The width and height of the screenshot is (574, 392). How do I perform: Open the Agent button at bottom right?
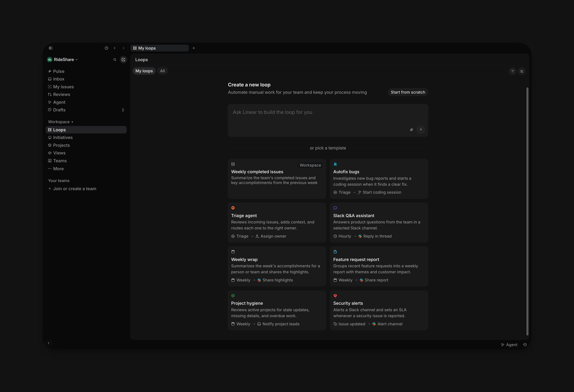coord(509,345)
